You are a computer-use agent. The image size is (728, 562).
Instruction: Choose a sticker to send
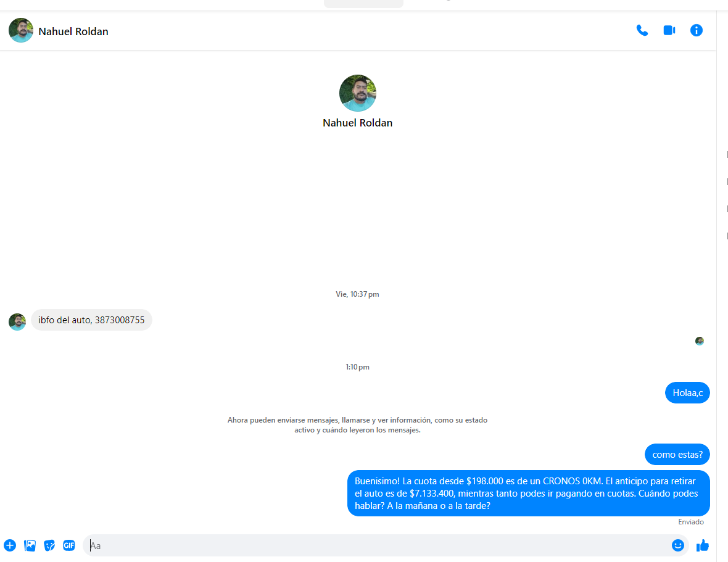pyautogui.click(x=49, y=545)
